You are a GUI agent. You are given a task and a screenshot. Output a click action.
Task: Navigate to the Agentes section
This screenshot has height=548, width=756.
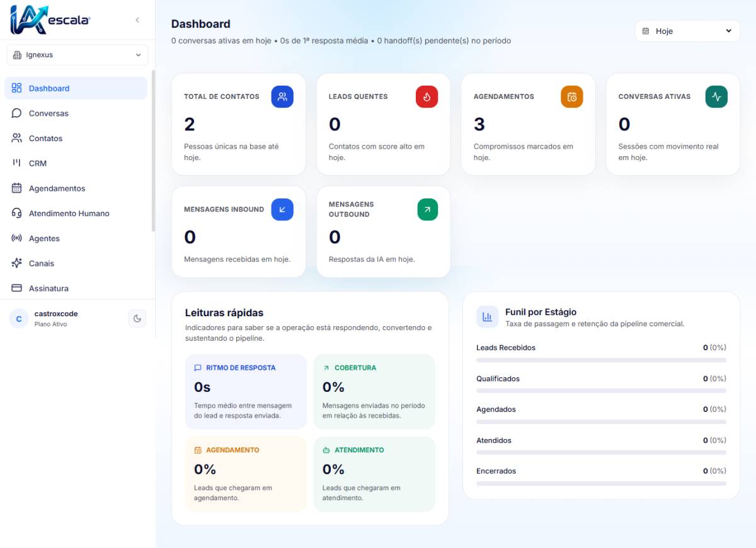click(76, 238)
